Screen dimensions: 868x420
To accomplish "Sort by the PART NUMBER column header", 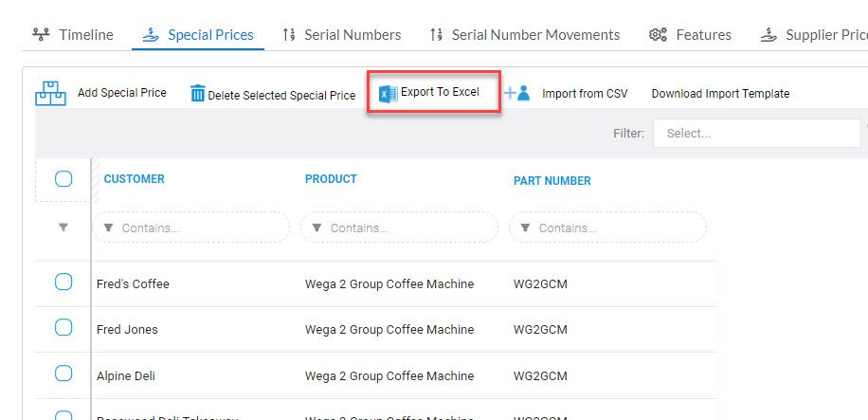I will [552, 181].
